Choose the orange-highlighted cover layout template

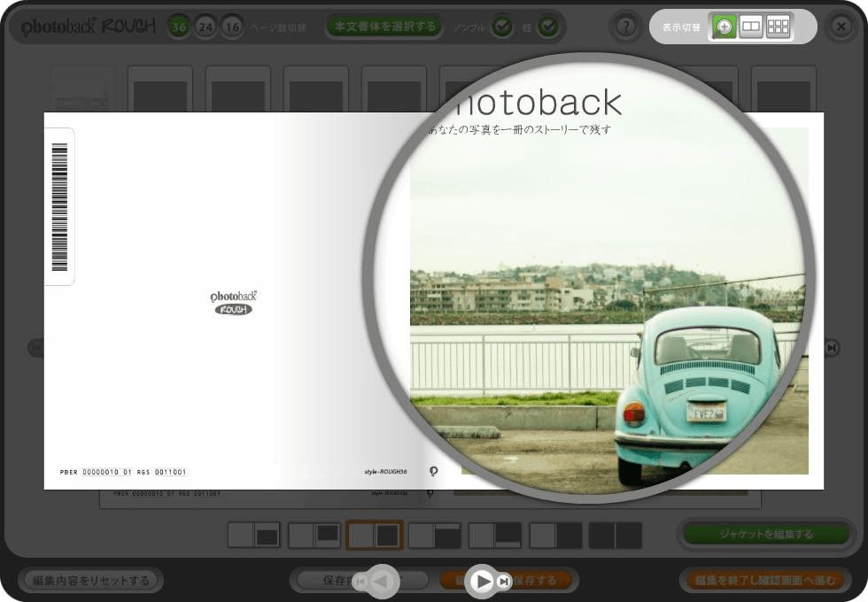[374, 535]
